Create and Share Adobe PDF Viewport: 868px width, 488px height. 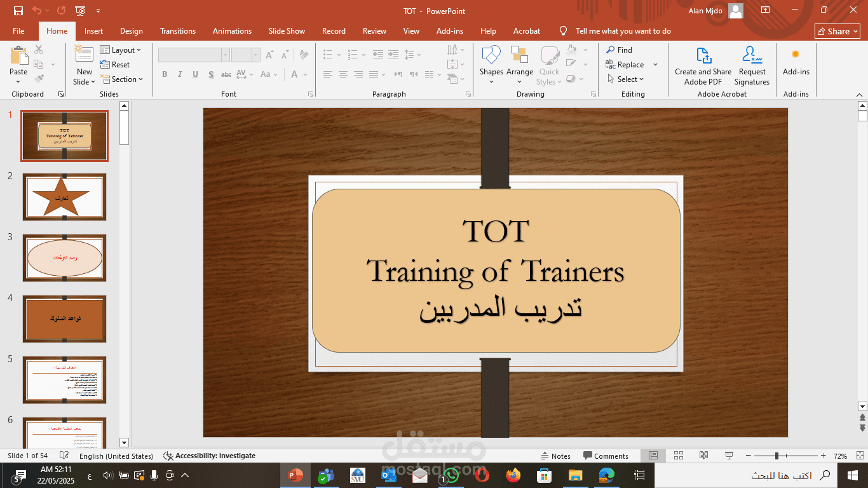[703, 65]
